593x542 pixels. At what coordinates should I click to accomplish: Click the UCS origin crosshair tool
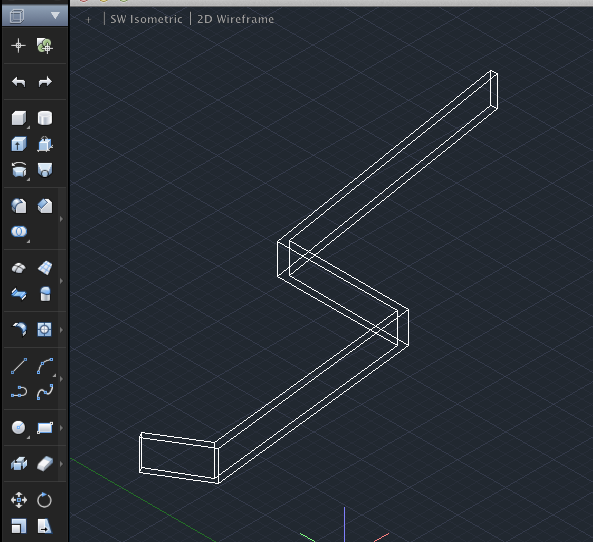[x=18, y=46]
